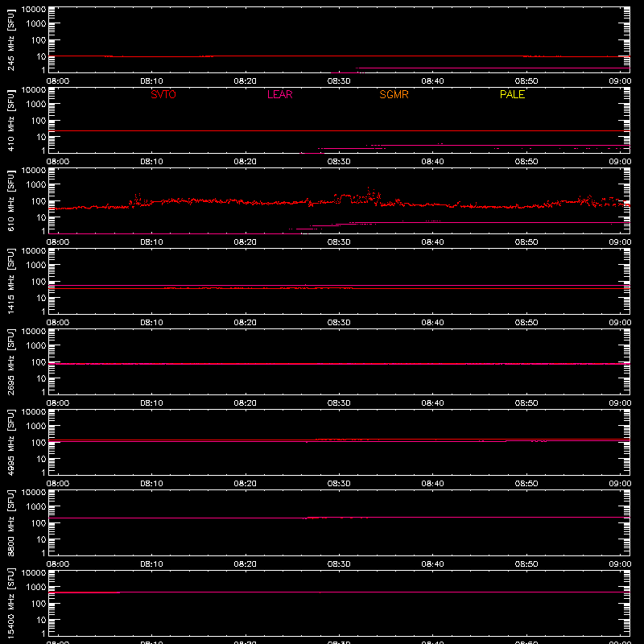Select the 1415 MHz [SFU] axis title

click(x=10, y=281)
